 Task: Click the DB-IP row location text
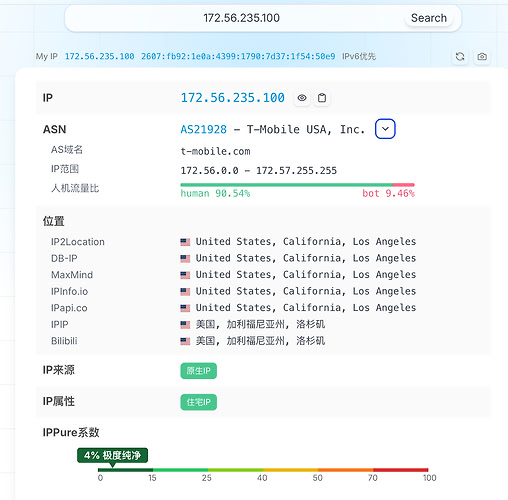[306, 258]
